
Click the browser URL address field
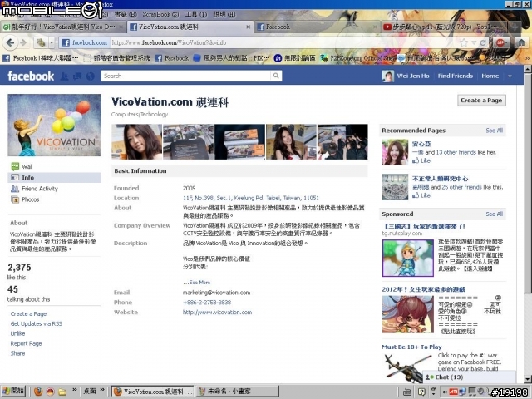point(285,42)
